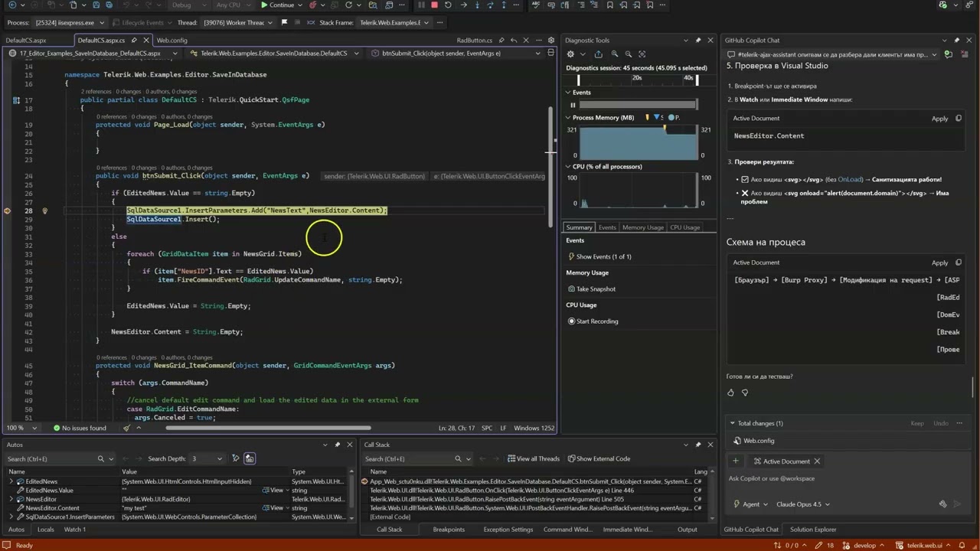Zoom out on the diagnostics timeline
The height and width of the screenshot is (551, 980).
629,54
